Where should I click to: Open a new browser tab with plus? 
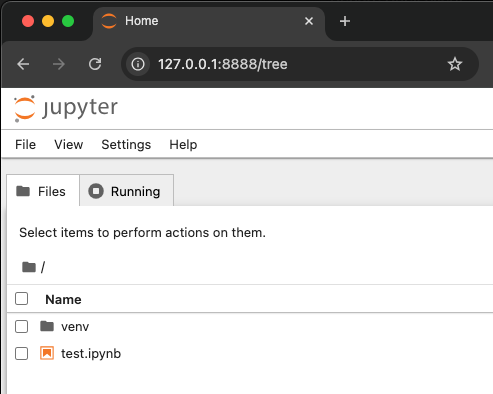[x=345, y=21]
